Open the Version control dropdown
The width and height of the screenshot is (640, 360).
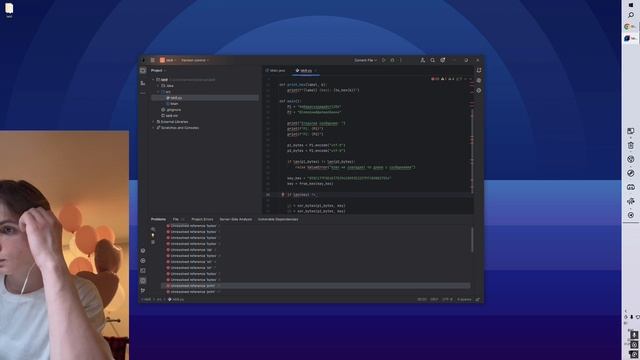pyautogui.click(x=195, y=60)
